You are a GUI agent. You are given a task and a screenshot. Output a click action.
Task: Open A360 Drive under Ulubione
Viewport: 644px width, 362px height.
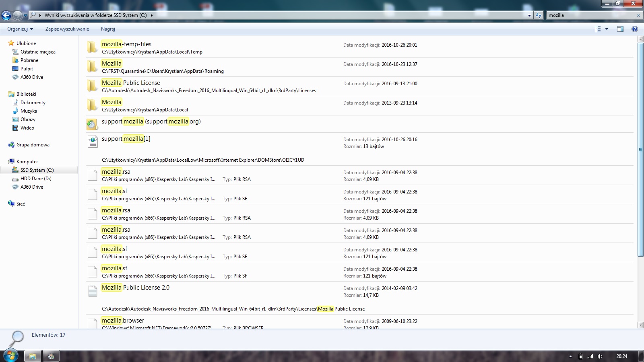point(32,77)
